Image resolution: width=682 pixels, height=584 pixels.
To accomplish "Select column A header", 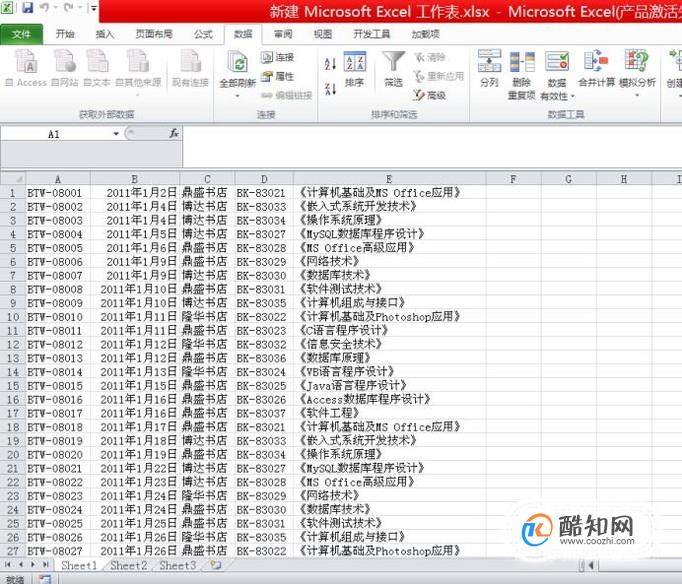I will coord(58,179).
